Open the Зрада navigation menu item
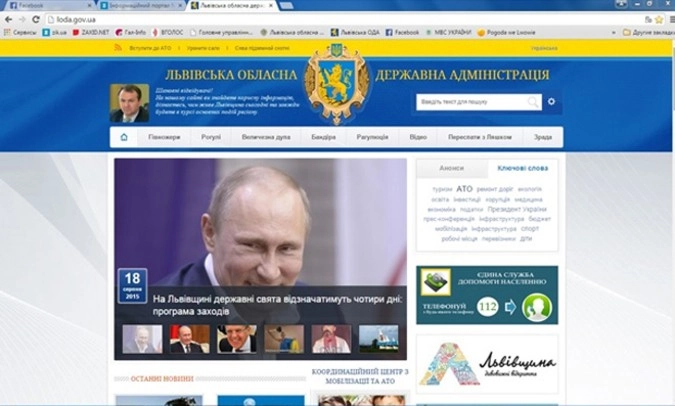This screenshot has height=406, width=675. (542, 137)
